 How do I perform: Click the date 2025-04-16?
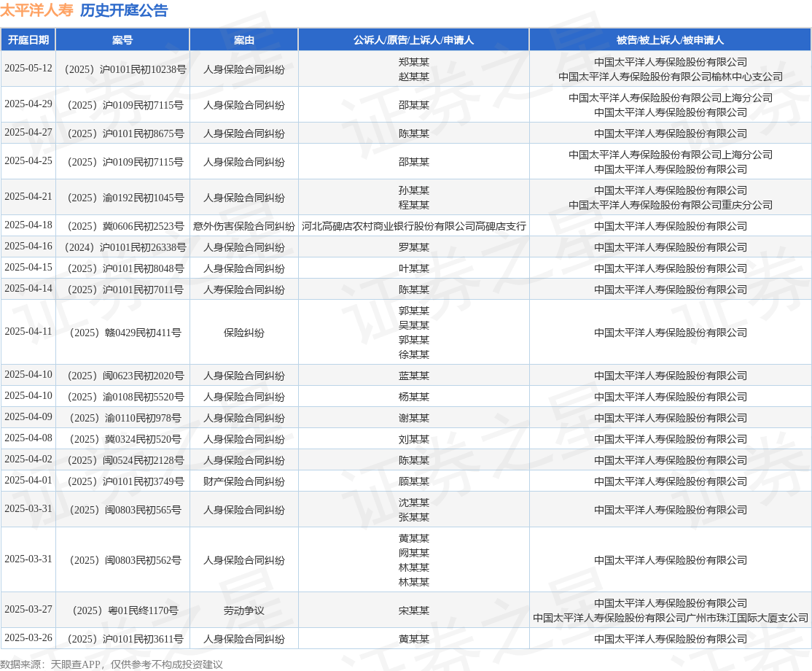coord(28,247)
